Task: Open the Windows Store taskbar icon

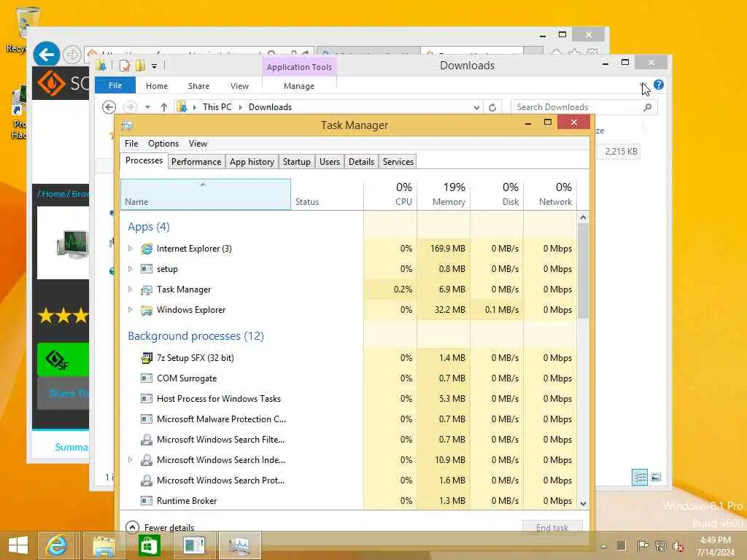Action: pos(149,545)
